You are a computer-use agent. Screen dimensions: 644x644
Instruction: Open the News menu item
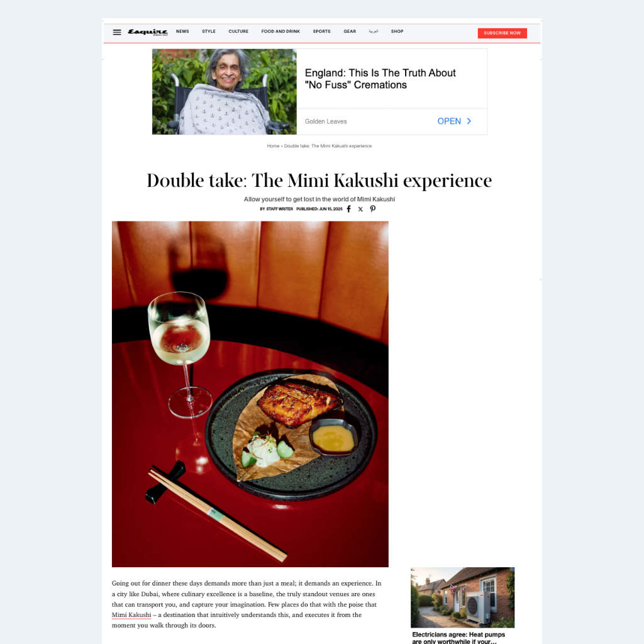point(183,31)
